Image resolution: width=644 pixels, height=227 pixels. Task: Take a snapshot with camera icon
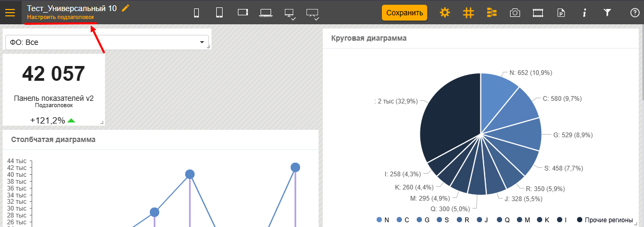click(x=515, y=13)
